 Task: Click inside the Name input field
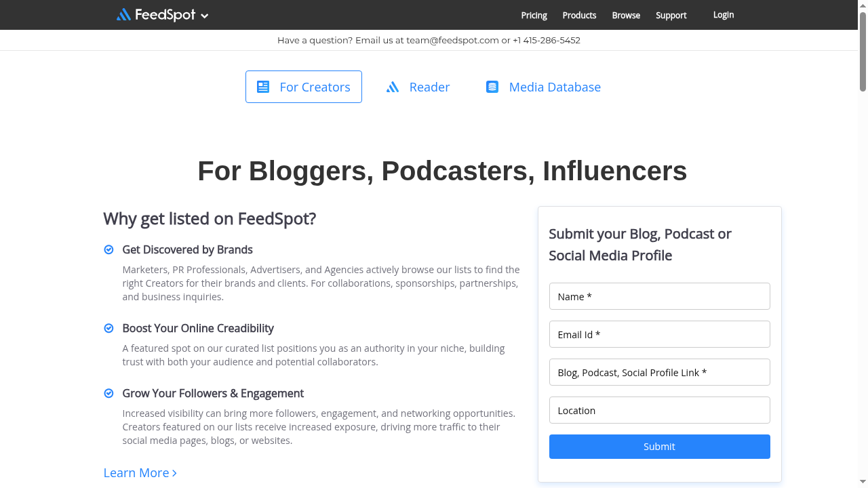click(x=658, y=296)
